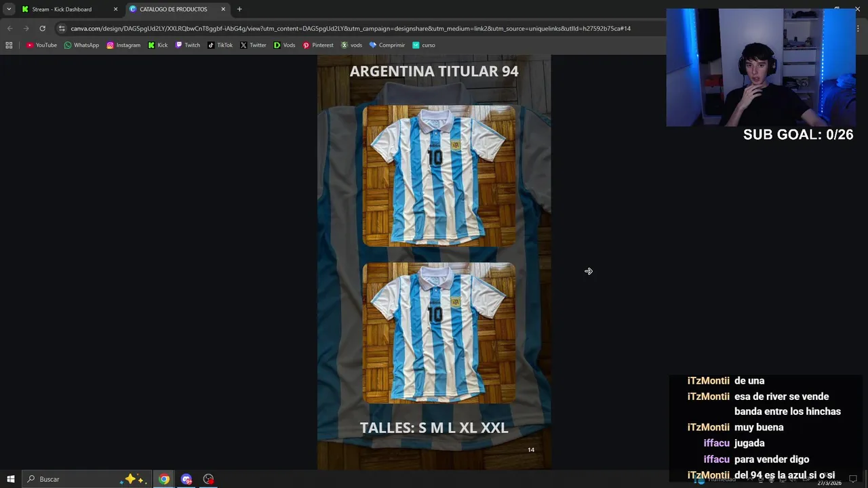Select the CATALOGO DE PRODUCTOS tab
The width and height of the screenshot is (868, 488).
(x=178, y=9)
